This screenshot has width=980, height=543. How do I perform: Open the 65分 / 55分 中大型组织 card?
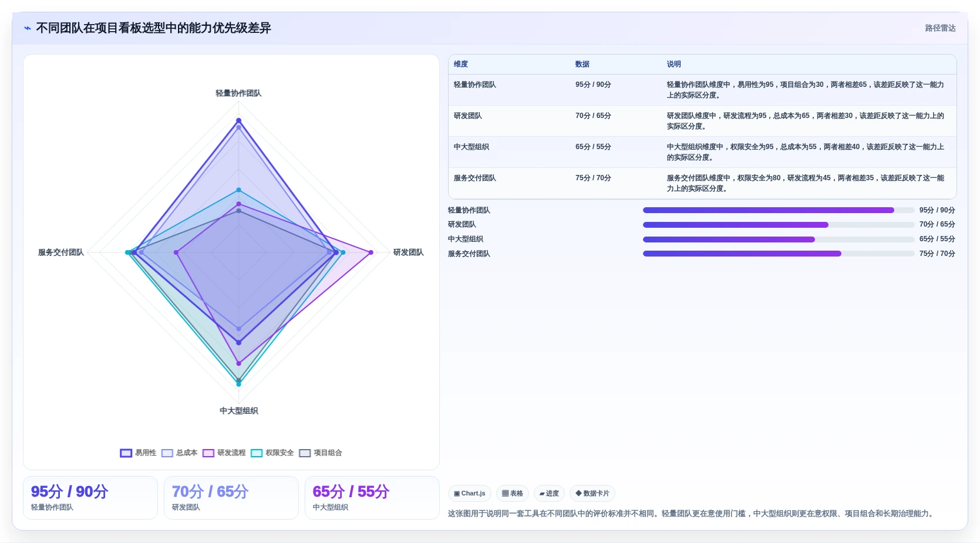372,498
